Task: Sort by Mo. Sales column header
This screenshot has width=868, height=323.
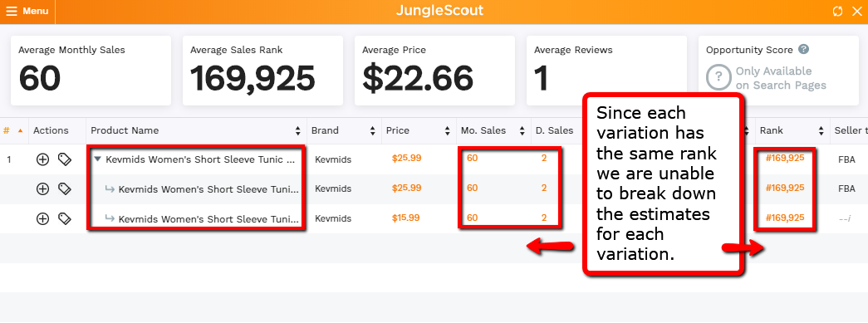Action: point(493,131)
